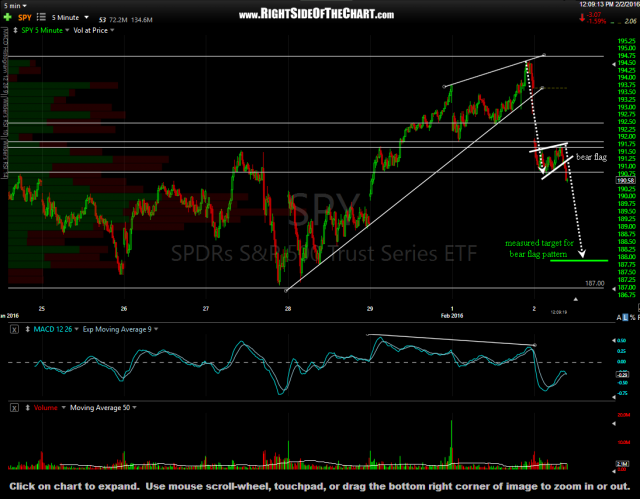Click the -3.07 price change value

pos(593,15)
